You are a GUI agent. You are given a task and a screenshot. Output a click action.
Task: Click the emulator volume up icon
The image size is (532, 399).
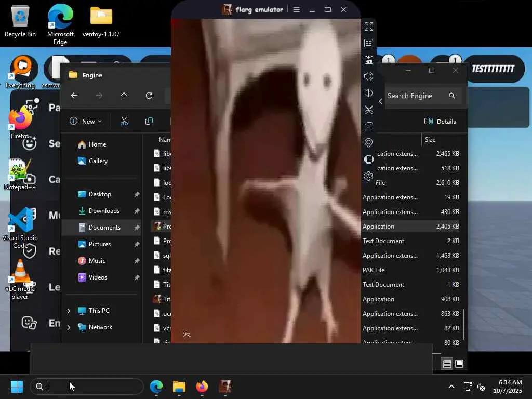(368, 76)
